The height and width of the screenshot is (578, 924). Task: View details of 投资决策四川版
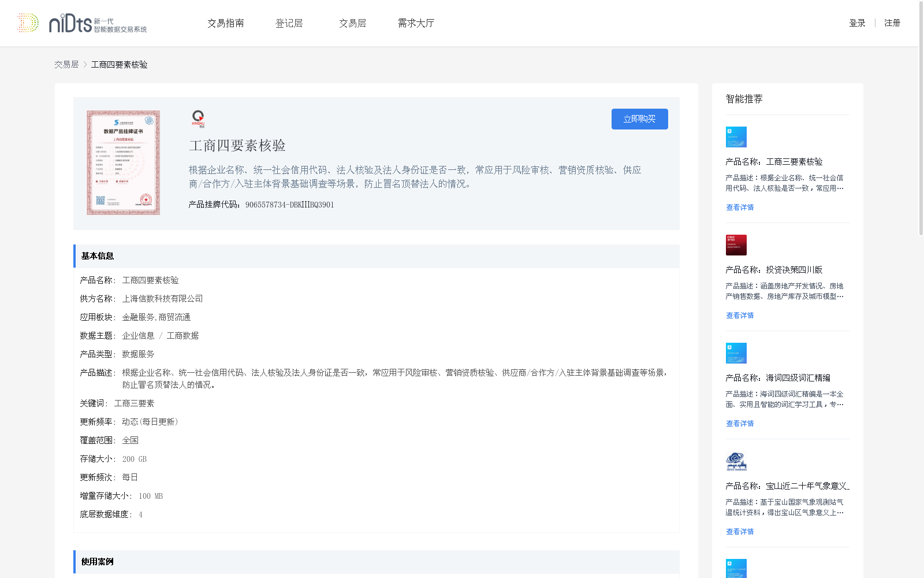click(x=740, y=316)
